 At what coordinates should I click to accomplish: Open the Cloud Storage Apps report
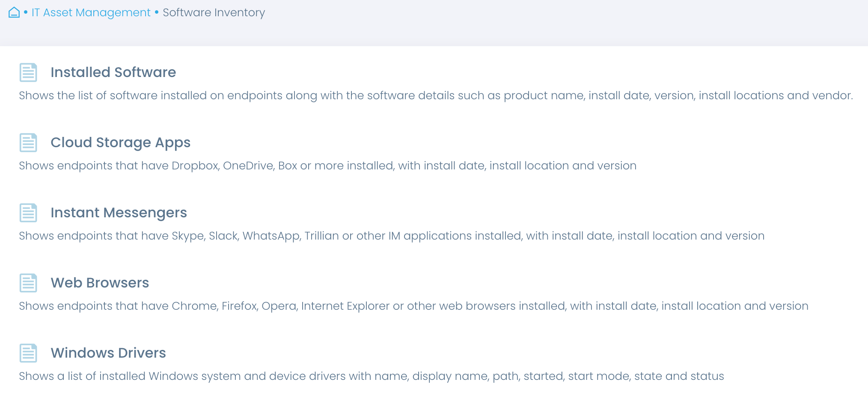coord(120,142)
